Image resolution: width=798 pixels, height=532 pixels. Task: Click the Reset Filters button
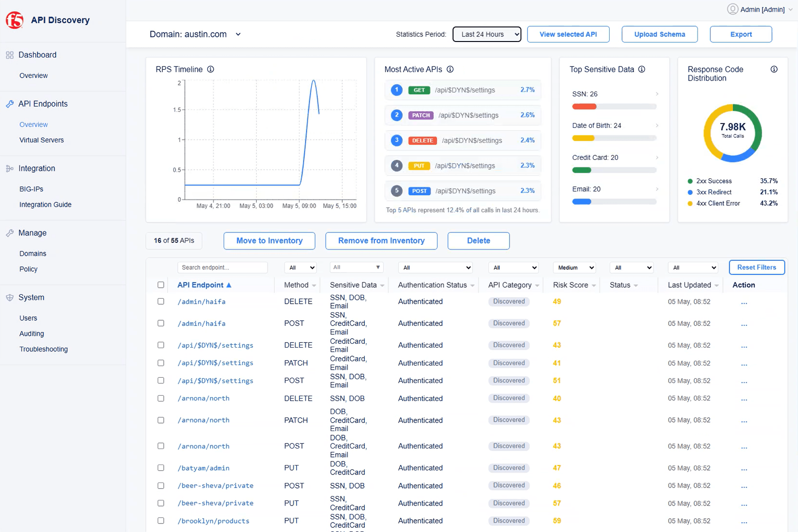757,267
